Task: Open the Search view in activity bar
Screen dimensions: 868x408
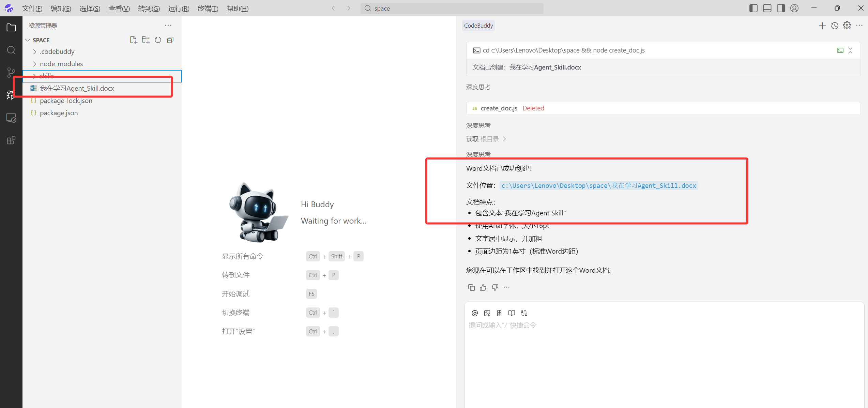Action: (11, 50)
